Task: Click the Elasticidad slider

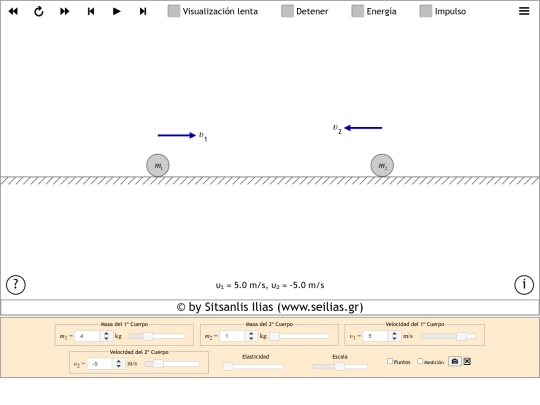Action: [253, 366]
